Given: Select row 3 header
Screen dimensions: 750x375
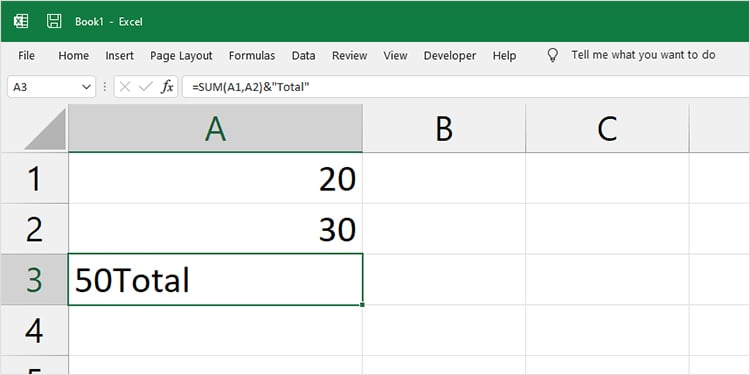Looking at the screenshot, I should (34, 280).
